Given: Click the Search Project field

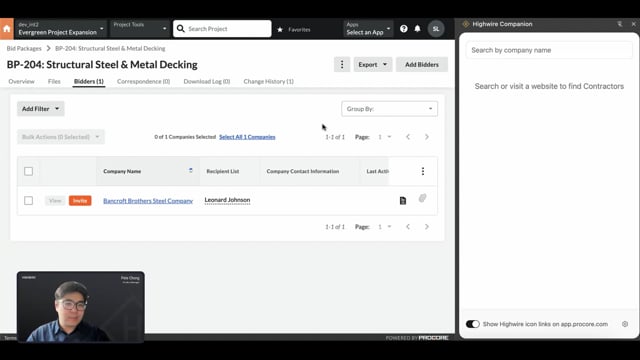Looking at the screenshot, I should (x=222, y=29).
